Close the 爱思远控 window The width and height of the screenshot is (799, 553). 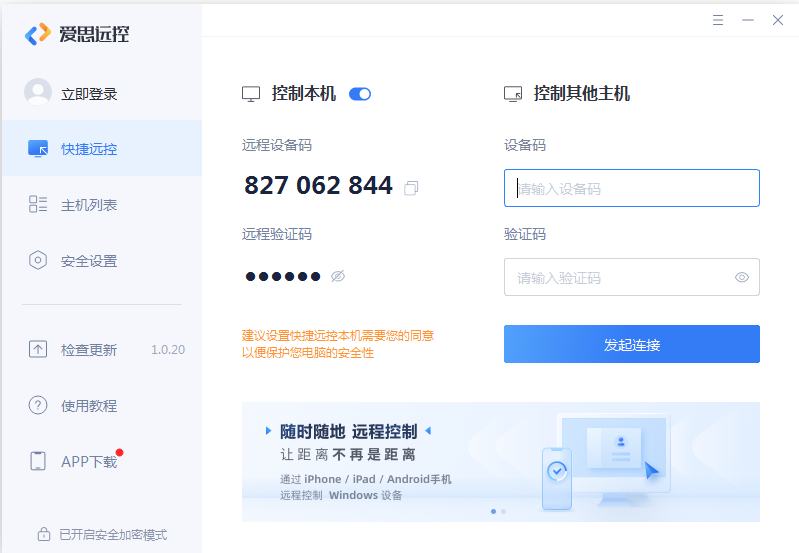[778, 20]
